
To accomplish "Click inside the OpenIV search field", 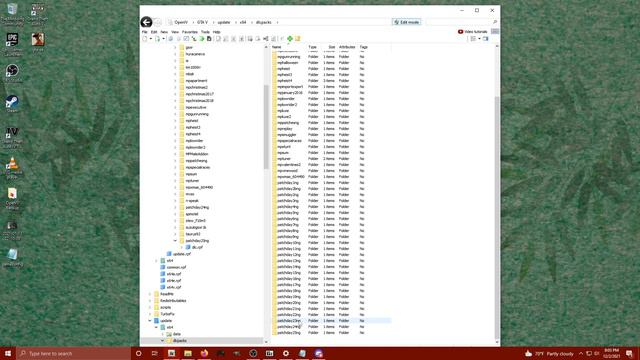I will [458, 22].
